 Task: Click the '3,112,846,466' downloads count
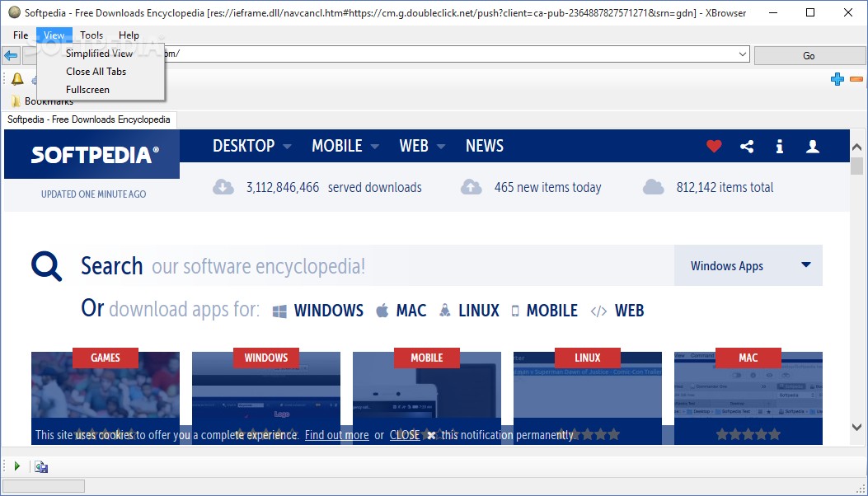click(x=283, y=188)
